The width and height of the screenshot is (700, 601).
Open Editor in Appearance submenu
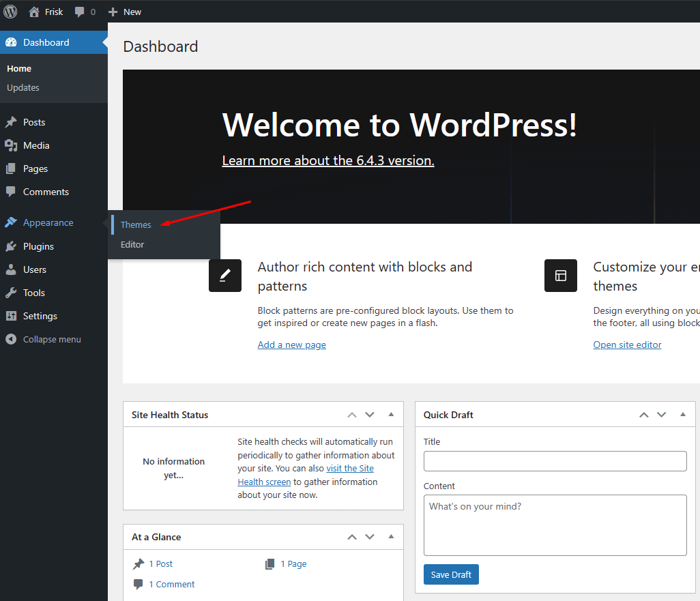click(x=132, y=244)
